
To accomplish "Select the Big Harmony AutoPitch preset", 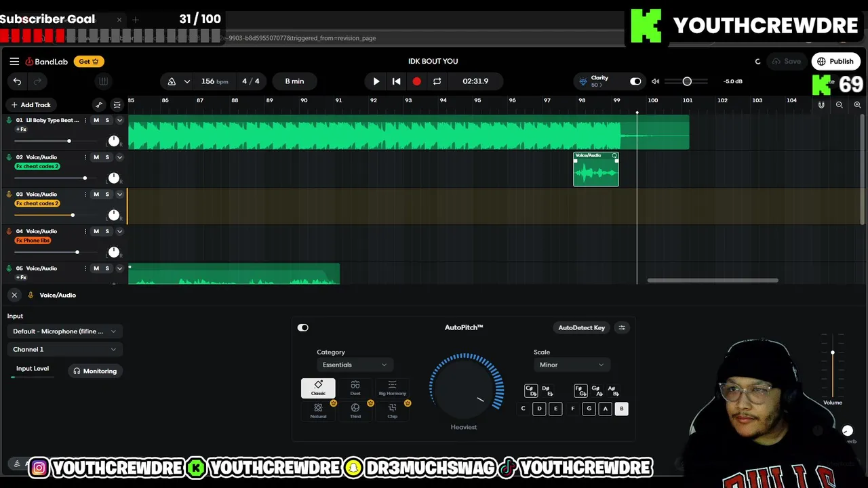I will point(392,388).
